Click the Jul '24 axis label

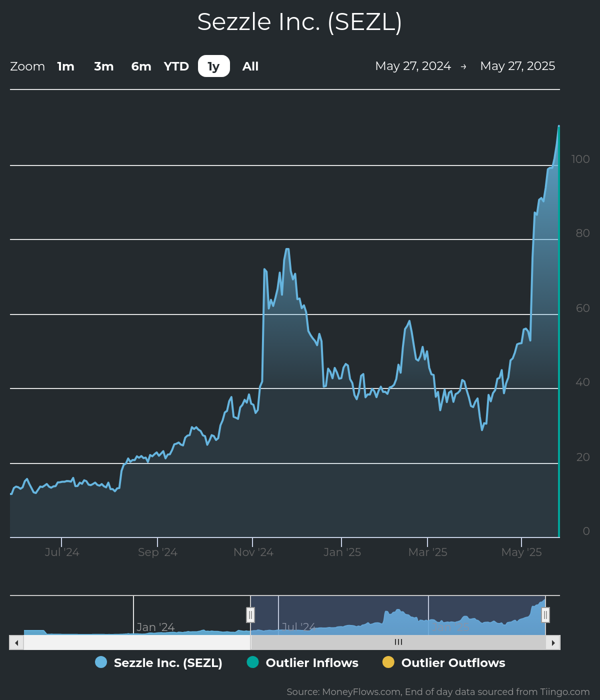tap(62, 552)
